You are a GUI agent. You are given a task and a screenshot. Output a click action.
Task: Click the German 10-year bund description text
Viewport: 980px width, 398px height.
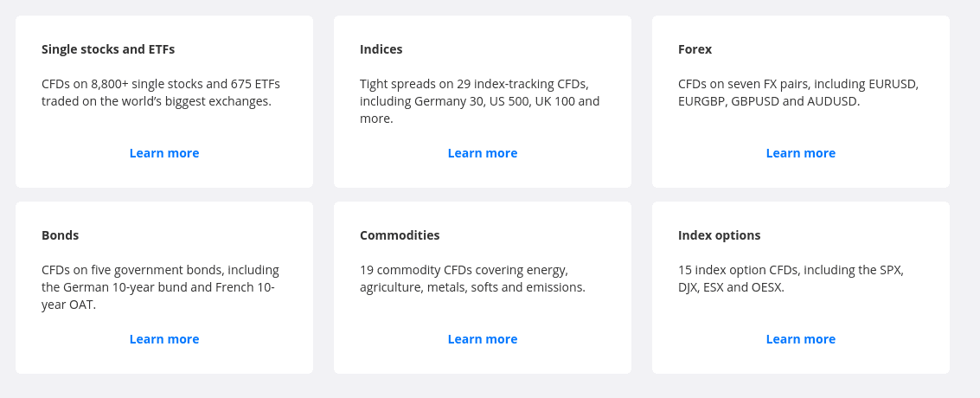[x=161, y=287]
